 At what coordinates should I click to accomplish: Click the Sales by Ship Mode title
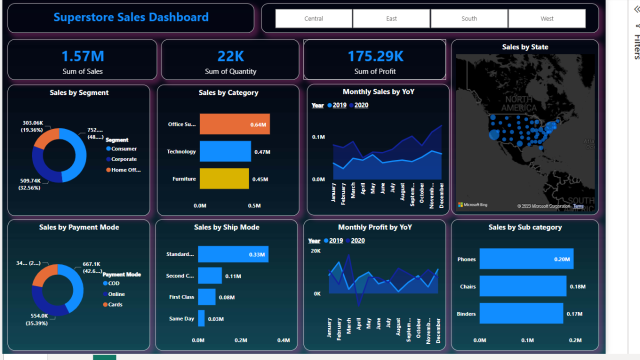(x=227, y=227)
